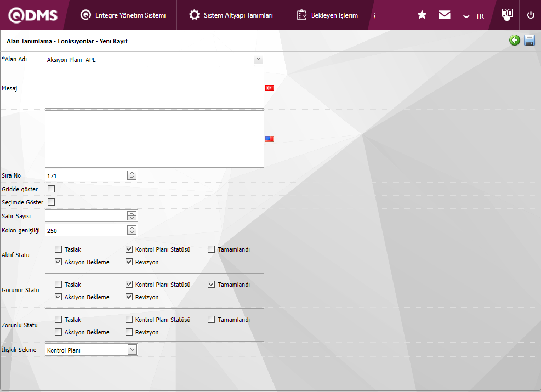Tick the Seçimde Göster checkbox

click(x=52, y=202)
